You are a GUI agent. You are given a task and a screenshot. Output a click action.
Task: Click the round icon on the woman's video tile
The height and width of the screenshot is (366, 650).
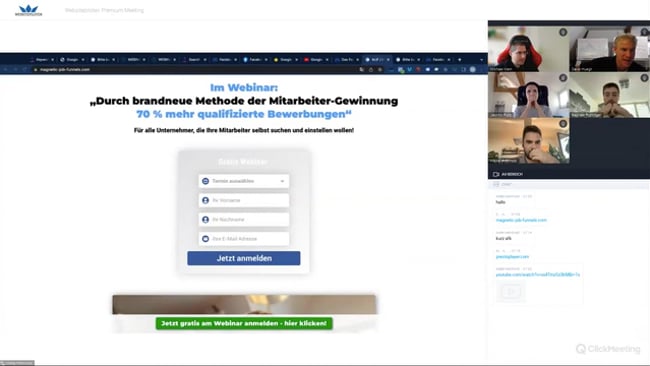pyautogui.click(x=563, y=78)
